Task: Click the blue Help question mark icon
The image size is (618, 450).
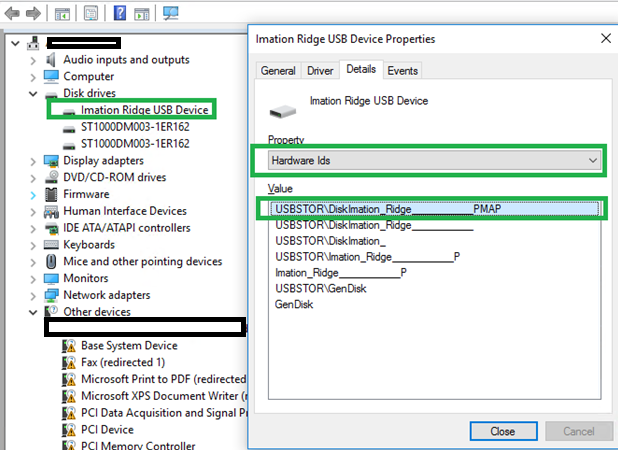Action: (120, 13)
